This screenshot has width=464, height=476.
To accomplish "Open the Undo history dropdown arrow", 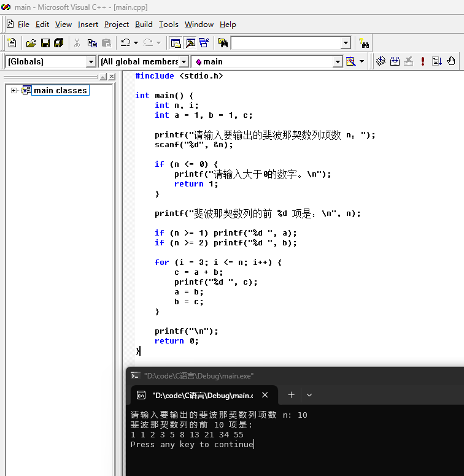I will point(136,43).
